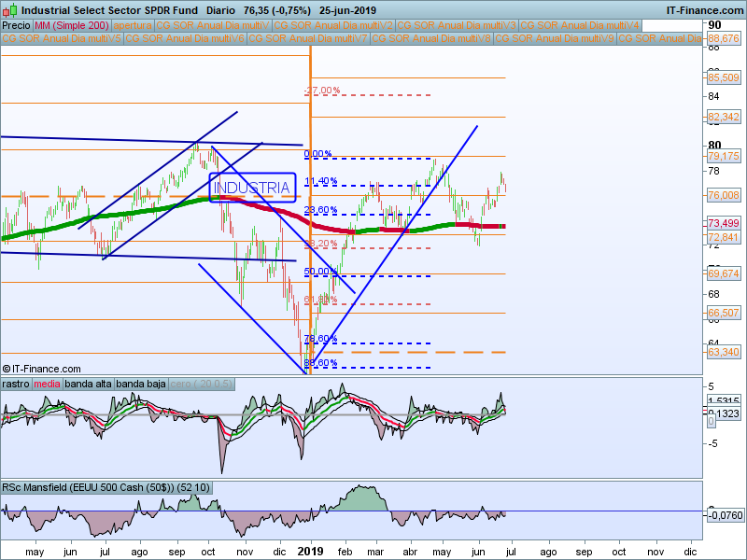Select the apertura indicator label
Screen dimensions: 747x560
133,25
